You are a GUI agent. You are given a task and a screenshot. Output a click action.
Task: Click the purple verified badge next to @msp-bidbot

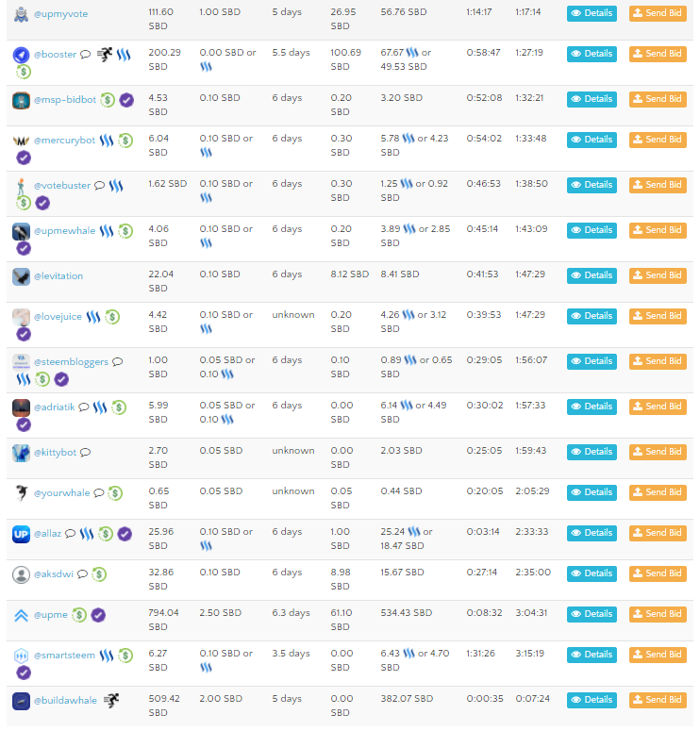tap(126, 100)
